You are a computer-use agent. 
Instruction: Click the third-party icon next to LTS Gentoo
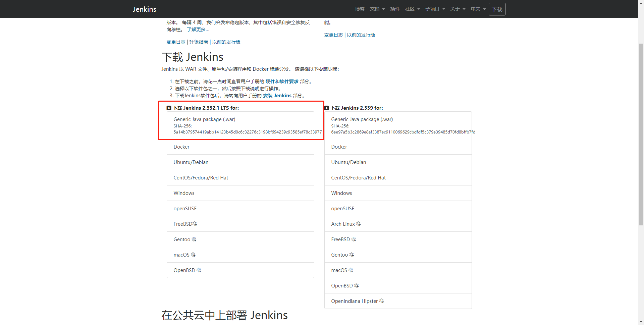[194, 239]
